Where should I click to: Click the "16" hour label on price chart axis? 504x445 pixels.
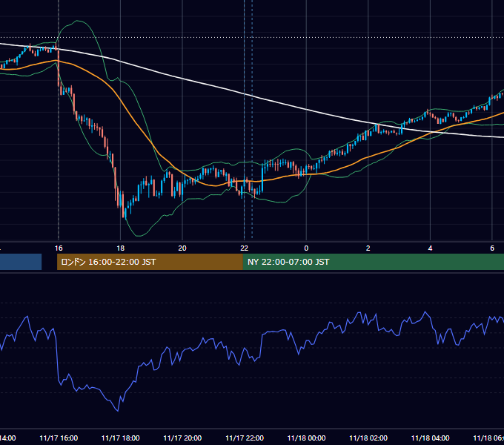click(59, 248)
